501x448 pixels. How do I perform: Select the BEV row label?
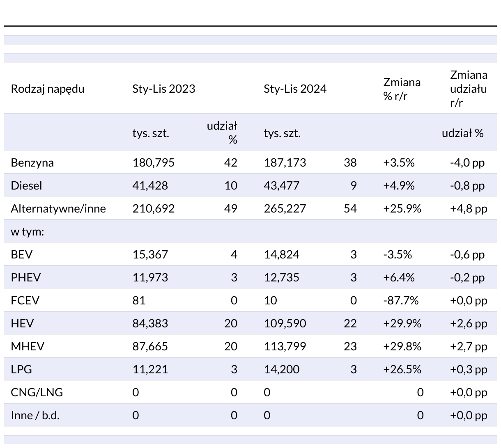[21, 255]
